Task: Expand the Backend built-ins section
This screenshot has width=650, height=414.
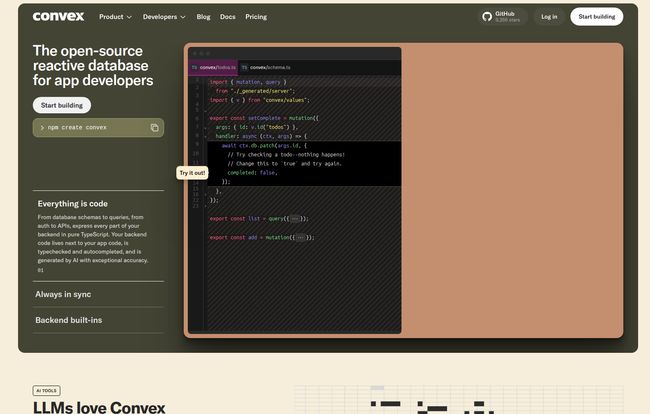Action: coord(68,320)
